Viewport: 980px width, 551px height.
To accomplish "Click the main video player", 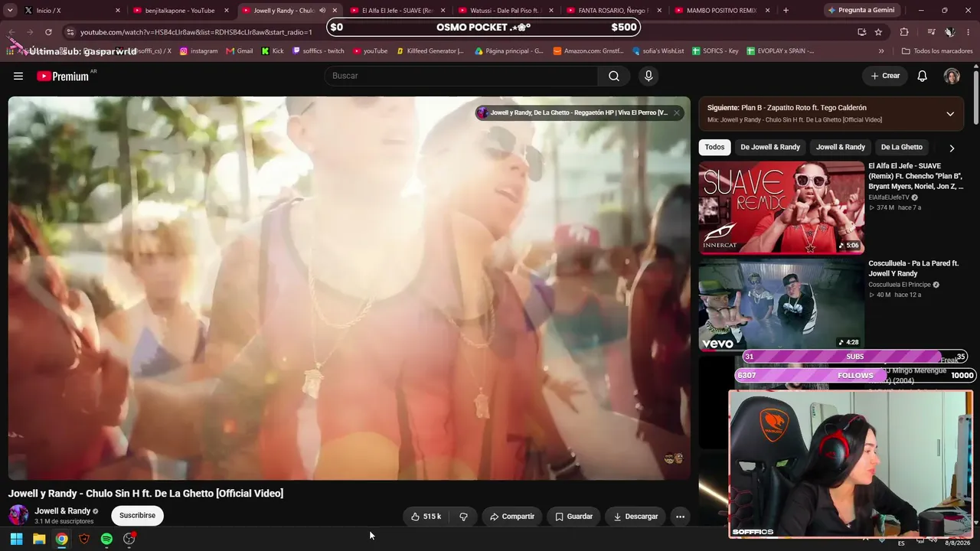I will click(x=349, y=289).
